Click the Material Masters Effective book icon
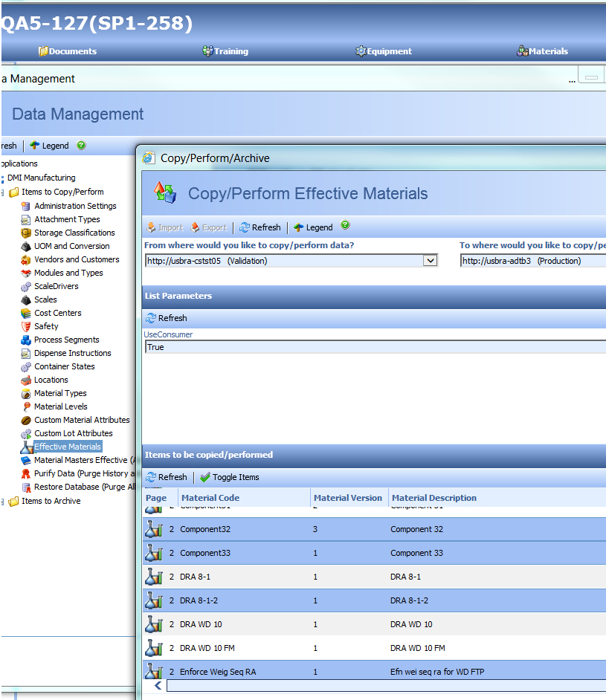The width and height of the screenshot is (606, 700). [26, 460]
